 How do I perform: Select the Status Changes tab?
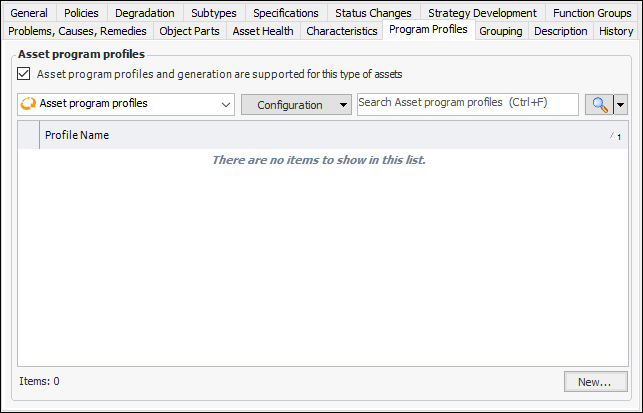click(373, 13)
